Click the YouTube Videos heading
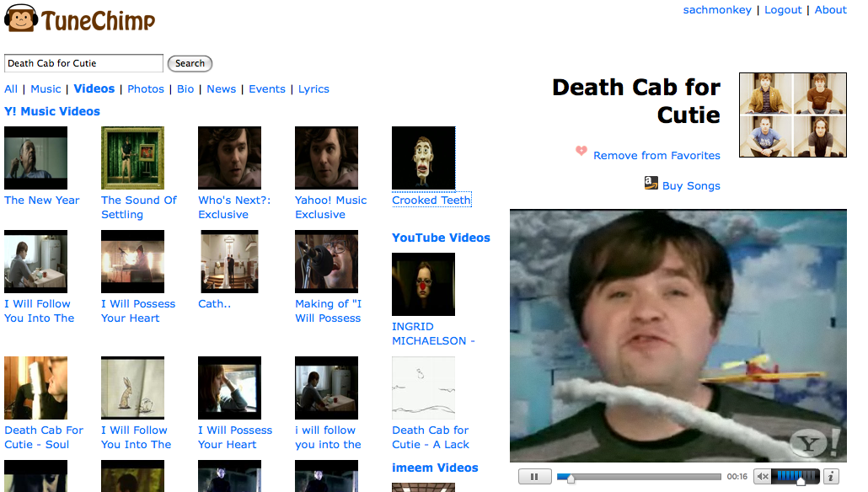Viewport: 868px width, 492px height. [x=442, y=238]
